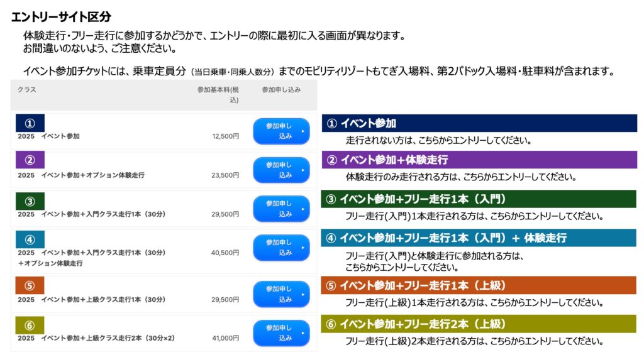
Task: Click the クラス column header
Action: click(26, 90)
